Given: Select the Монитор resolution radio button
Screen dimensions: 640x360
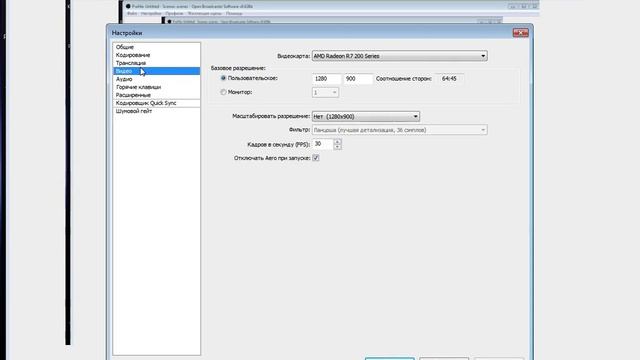Looking at the screenshot, I should click(223, 92).
